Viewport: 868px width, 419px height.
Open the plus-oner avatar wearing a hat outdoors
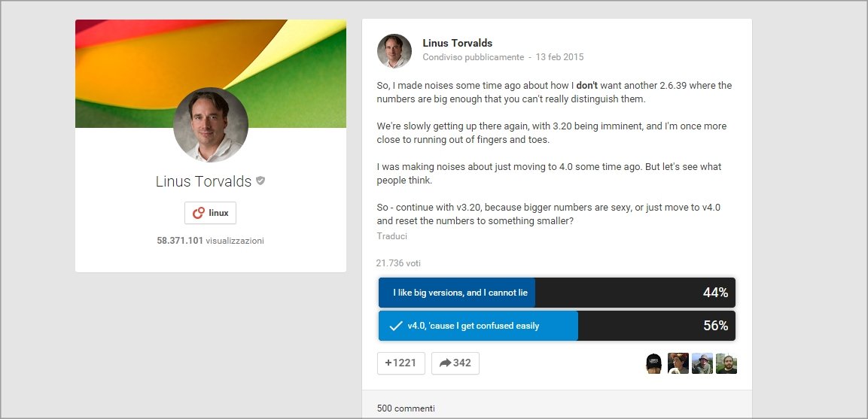(x=702, y=363)
